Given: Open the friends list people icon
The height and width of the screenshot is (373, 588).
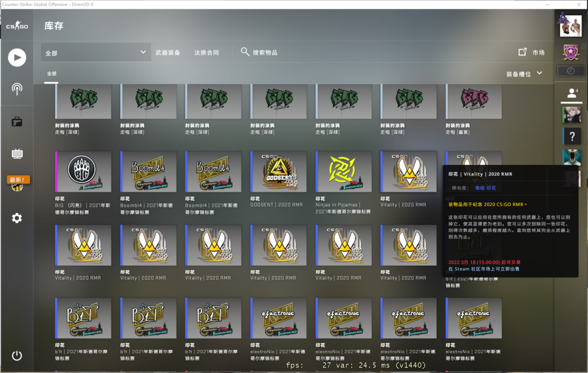Looking at the screenshot, I should (572, 93).
